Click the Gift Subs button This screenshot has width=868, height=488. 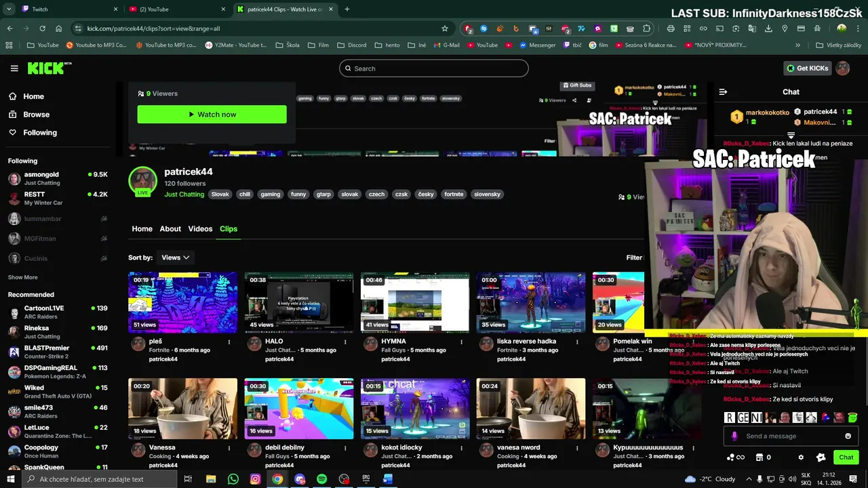[577, 85]
